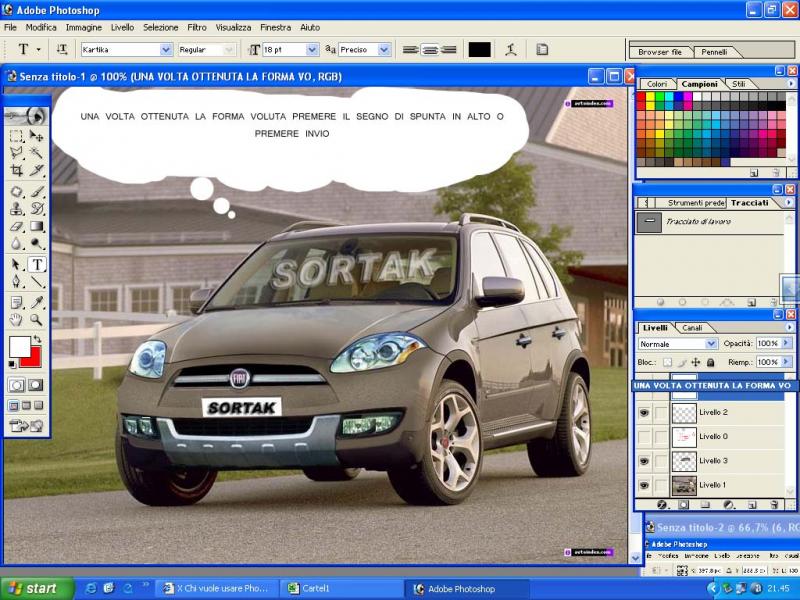Image resolution: width=800 pixels, height=600 pixels.
Task: Add layer style icon in Livelli panel
Action: [x=662, y=505]
